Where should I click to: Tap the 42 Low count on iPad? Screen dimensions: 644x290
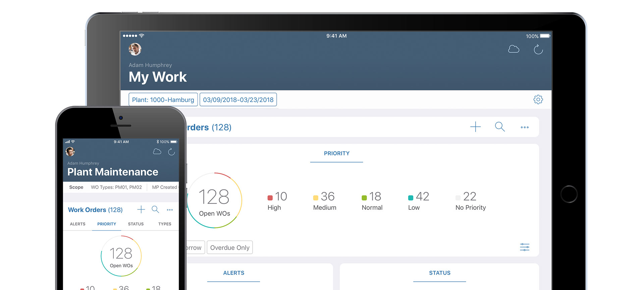coord(423,196)
